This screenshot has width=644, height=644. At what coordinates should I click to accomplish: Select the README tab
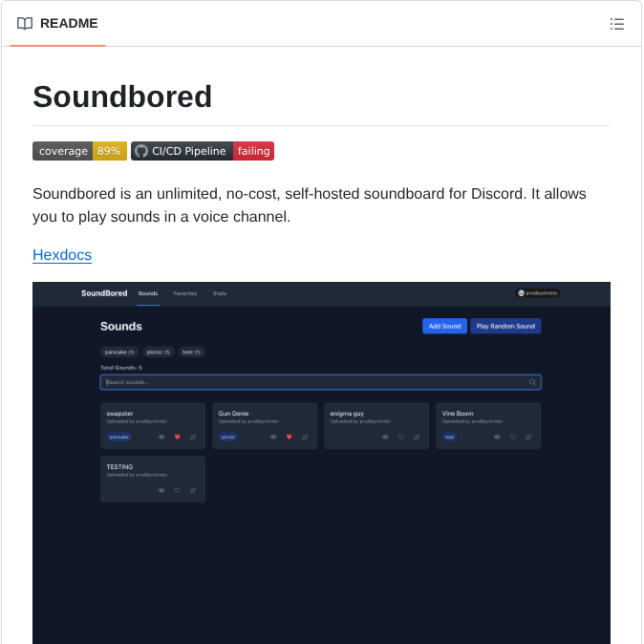click(x=57, y=24)
